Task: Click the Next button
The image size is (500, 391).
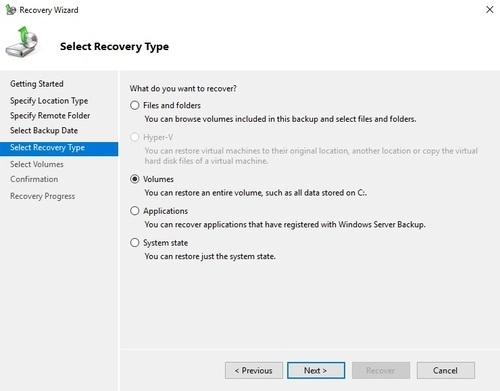Action: click(x=316, y=370)
